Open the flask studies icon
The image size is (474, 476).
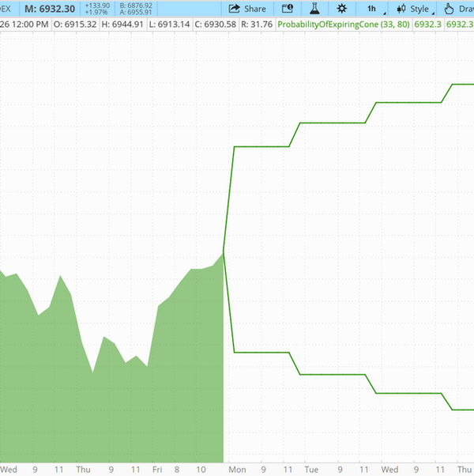(x=314, y=9)
